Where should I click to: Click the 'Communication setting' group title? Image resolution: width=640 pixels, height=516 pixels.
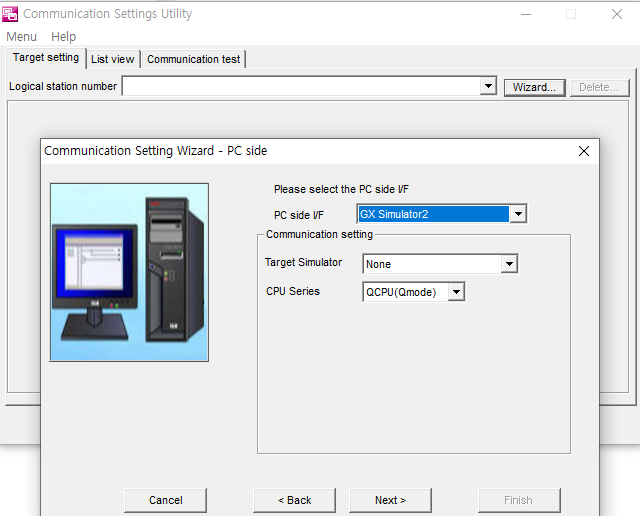pyautogui.click(x=320, y=234)
